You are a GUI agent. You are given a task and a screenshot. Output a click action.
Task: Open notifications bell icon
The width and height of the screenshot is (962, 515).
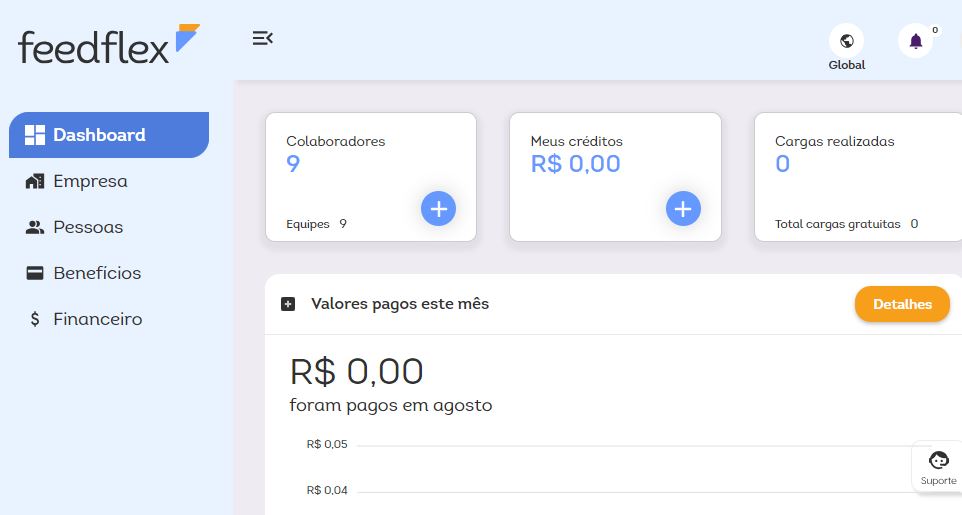[915, 41]
